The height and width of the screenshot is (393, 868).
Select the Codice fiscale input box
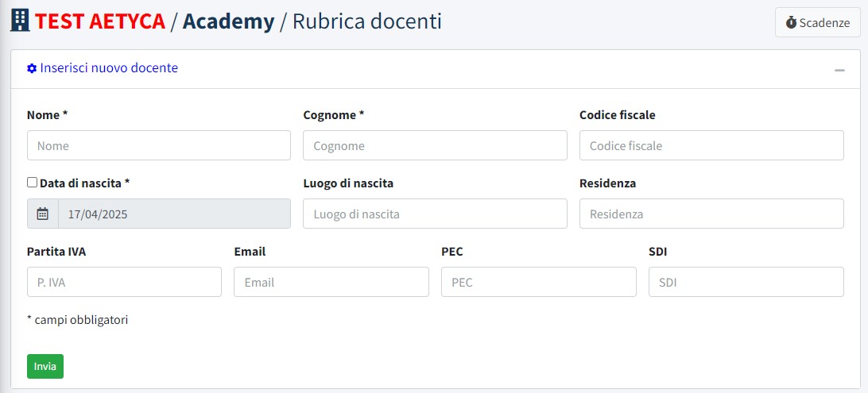pyautogui.click(x=711, y=145)
